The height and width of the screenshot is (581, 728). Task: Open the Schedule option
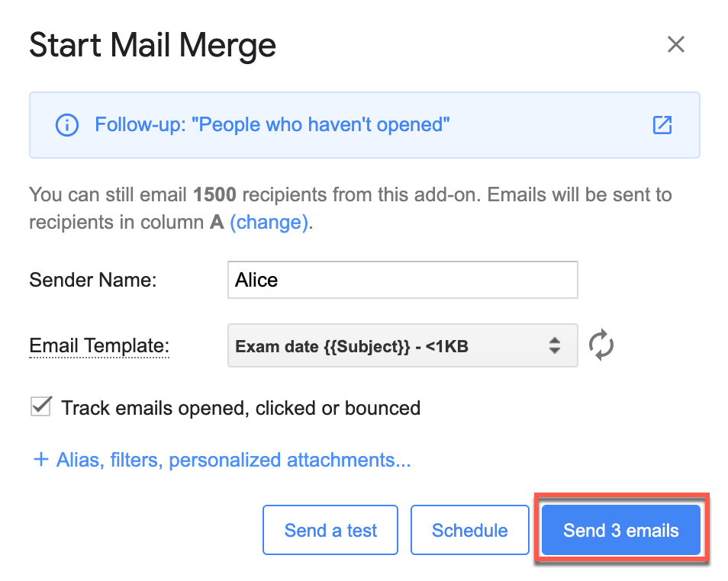pyautogui.click(x=469, y=530)
